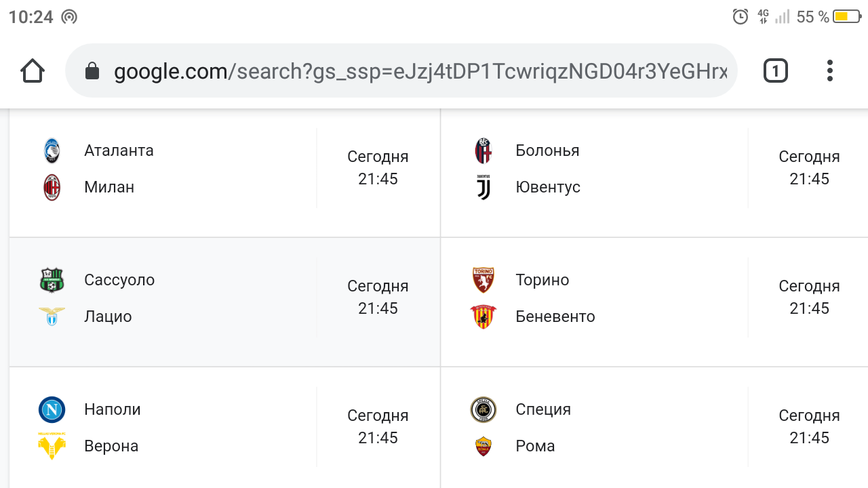The width and height of the screenshot is (868, 488).
Task: Tap the Chrome home button
Action: (32, 70)
